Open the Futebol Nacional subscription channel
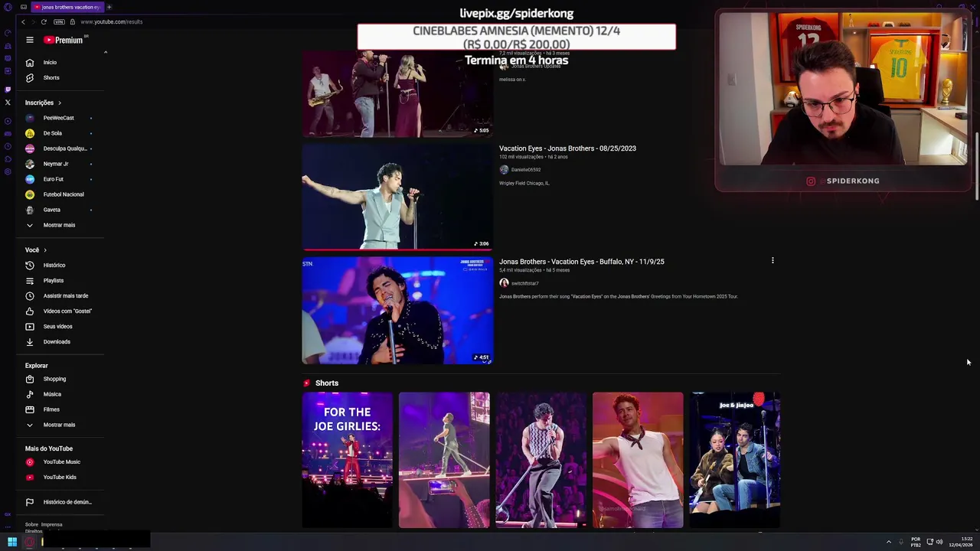This screenshot has width=980, height=551. (63, 194)
